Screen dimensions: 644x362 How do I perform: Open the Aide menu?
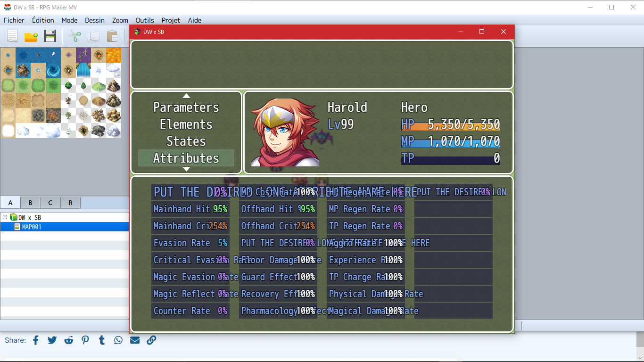click(195, 20)
